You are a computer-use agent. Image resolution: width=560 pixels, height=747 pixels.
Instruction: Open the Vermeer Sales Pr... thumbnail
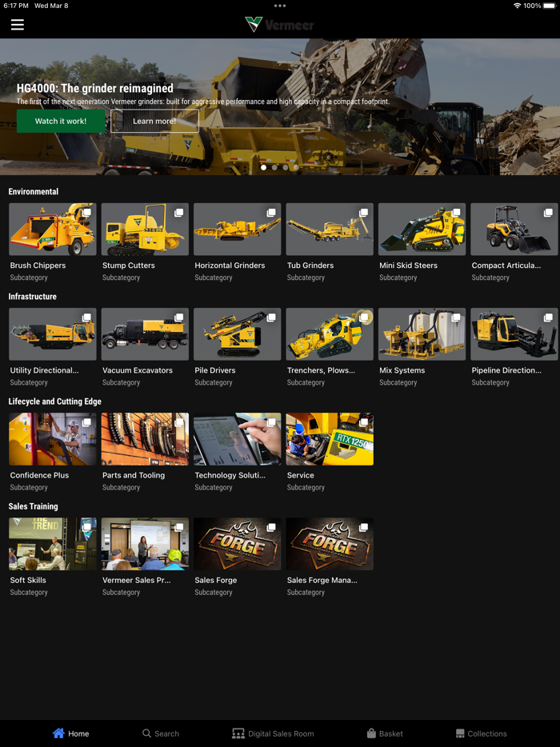click(x=145, y=544)
